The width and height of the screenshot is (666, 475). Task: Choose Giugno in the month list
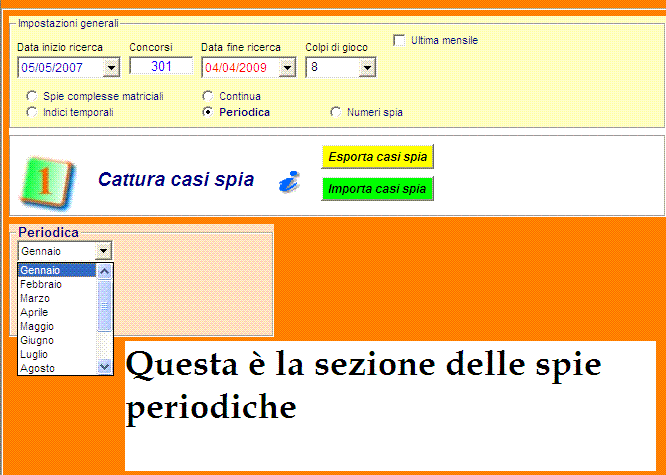click(57, 340)
